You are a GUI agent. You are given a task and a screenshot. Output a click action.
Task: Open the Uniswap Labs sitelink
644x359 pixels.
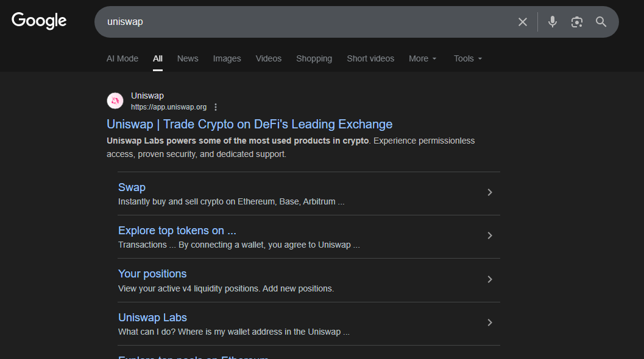[152, 318]
